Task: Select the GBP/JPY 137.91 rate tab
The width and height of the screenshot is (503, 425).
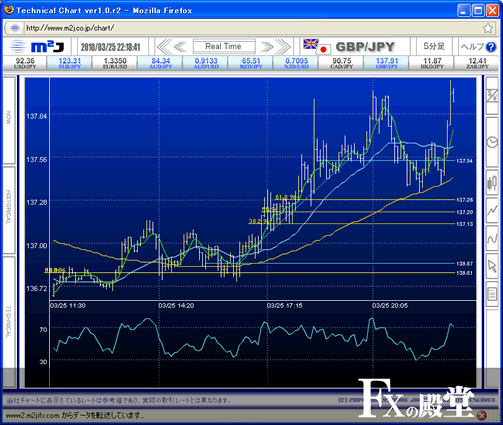Action: click(387, 63)
